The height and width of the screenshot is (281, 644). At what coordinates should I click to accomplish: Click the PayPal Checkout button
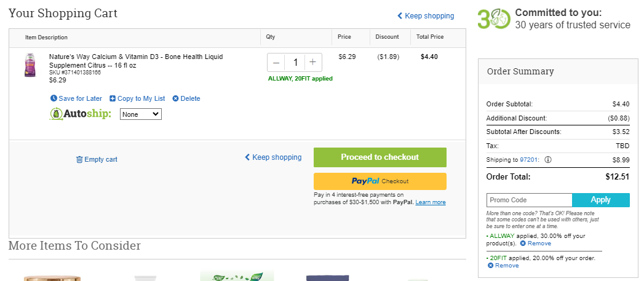point(380,181)
